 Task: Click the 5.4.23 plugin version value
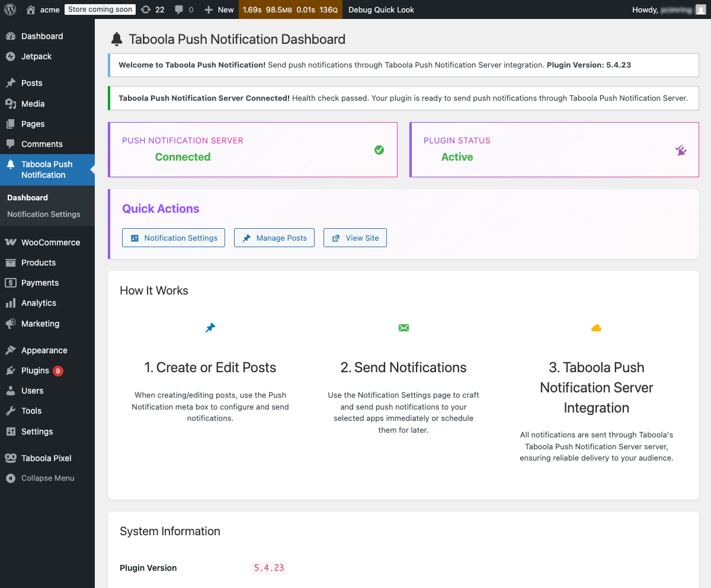point(269,568)
